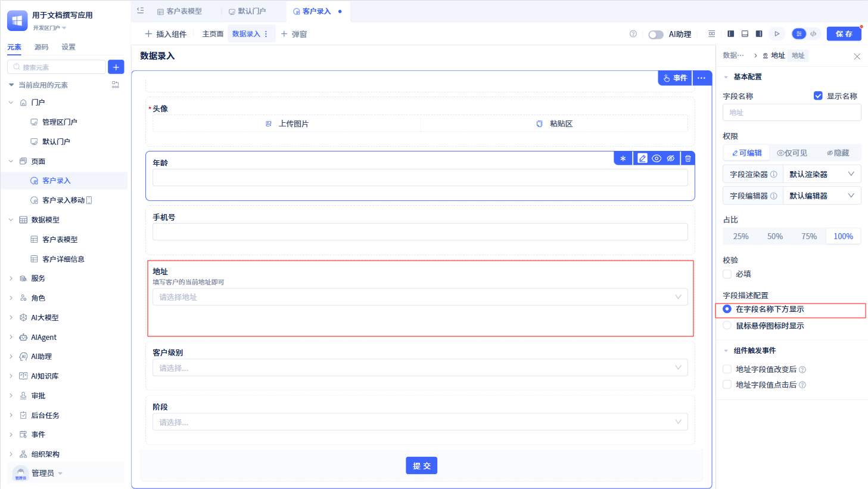Open the 客户级别 select dropdown

tap(420, 368)
